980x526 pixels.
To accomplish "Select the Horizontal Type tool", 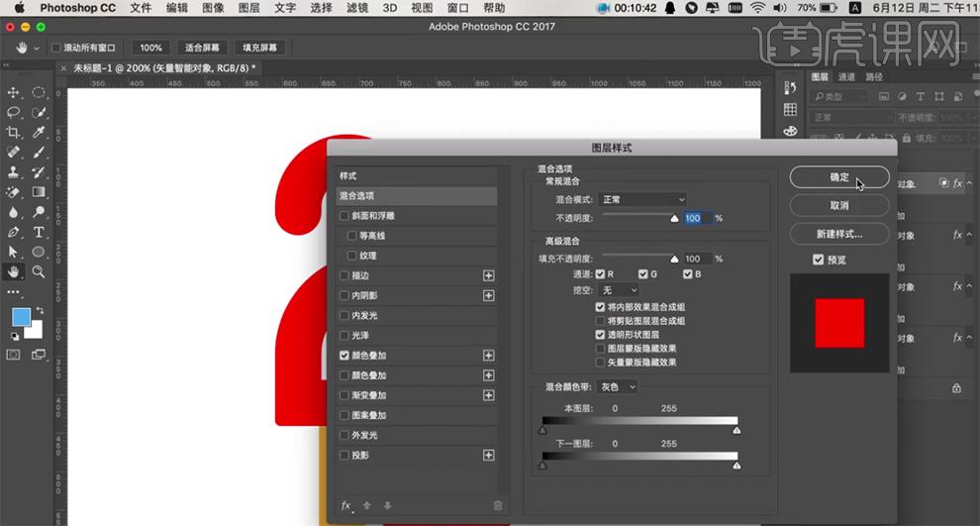I will click(x=39, y=232).
